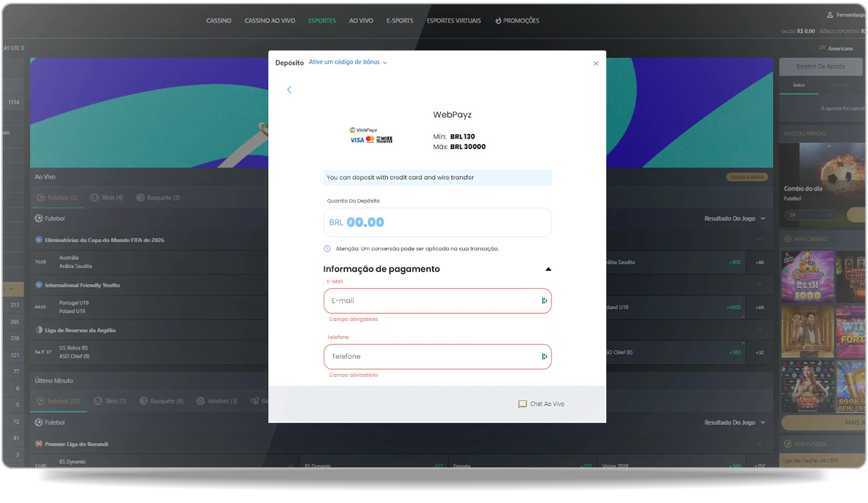Open +32 more markets

coord(760,352)
